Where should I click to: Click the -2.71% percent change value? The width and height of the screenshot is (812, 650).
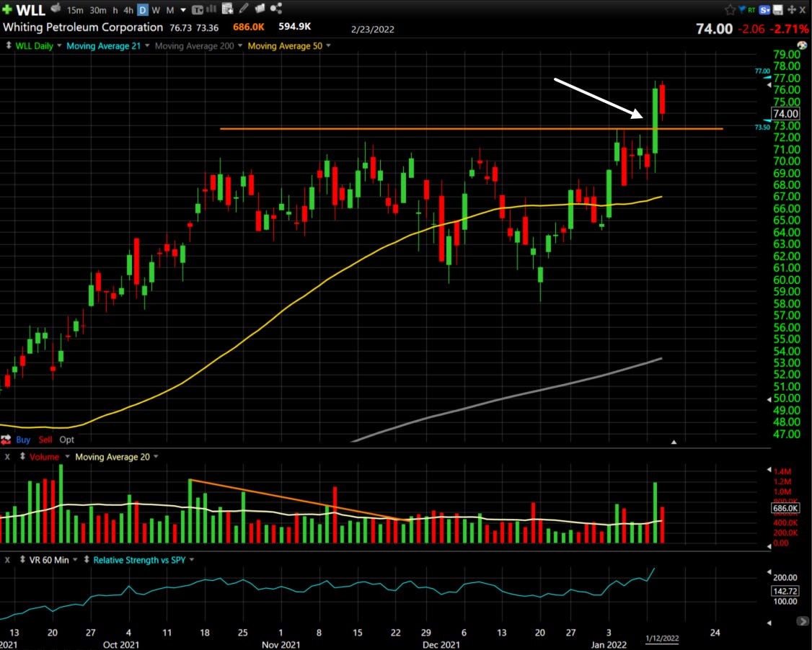coord(789,28)
